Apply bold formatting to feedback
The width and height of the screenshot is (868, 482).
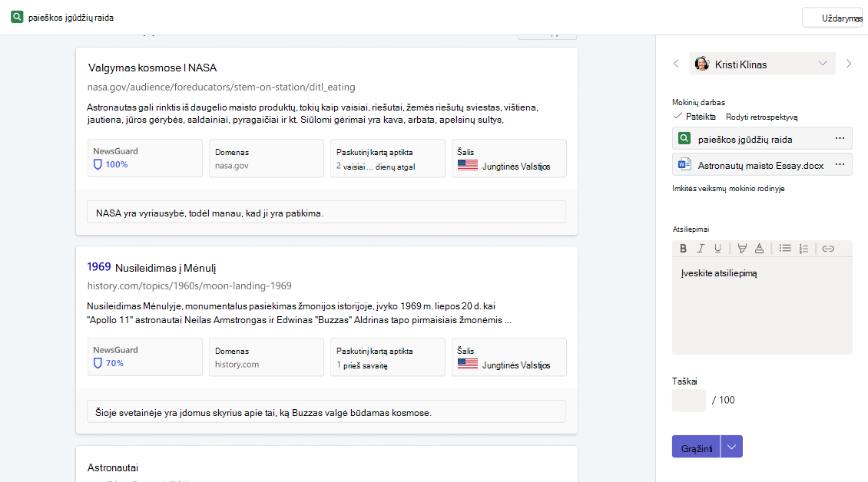[x=683, y=249]
